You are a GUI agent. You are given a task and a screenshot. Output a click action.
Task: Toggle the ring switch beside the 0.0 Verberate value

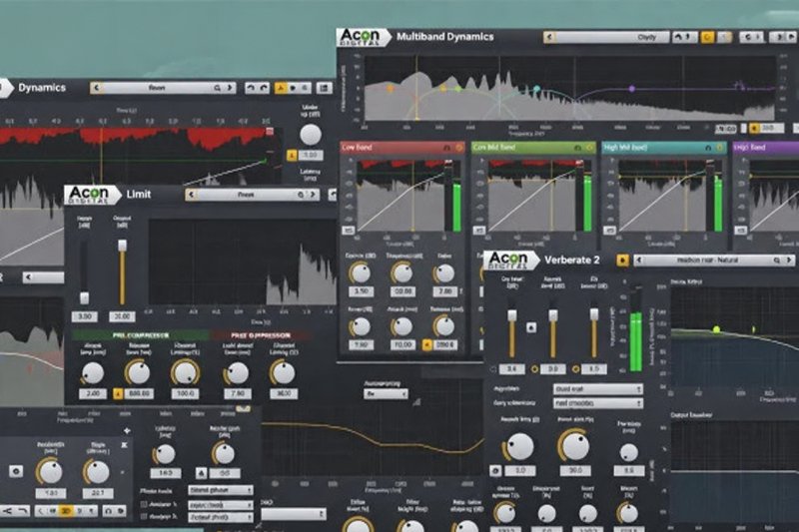tap(534, 369)
